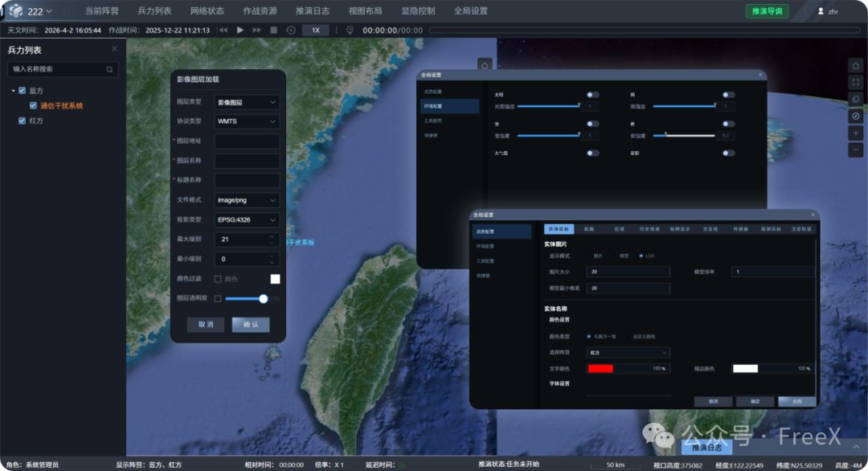Toggle the 蓝方 checkbox
The width and height of the screenshot is (868, 471).
[x=23, y=90]
